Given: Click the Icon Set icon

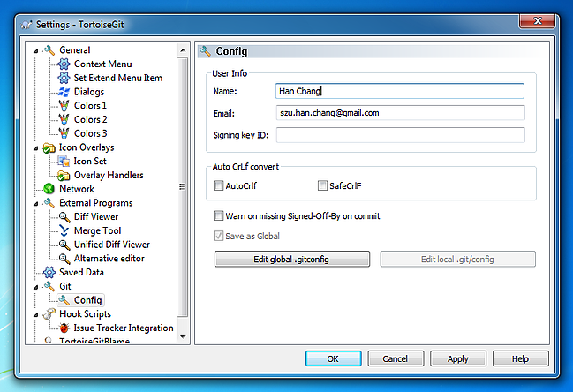Looking at the screenshot, I should pos(64,161).
